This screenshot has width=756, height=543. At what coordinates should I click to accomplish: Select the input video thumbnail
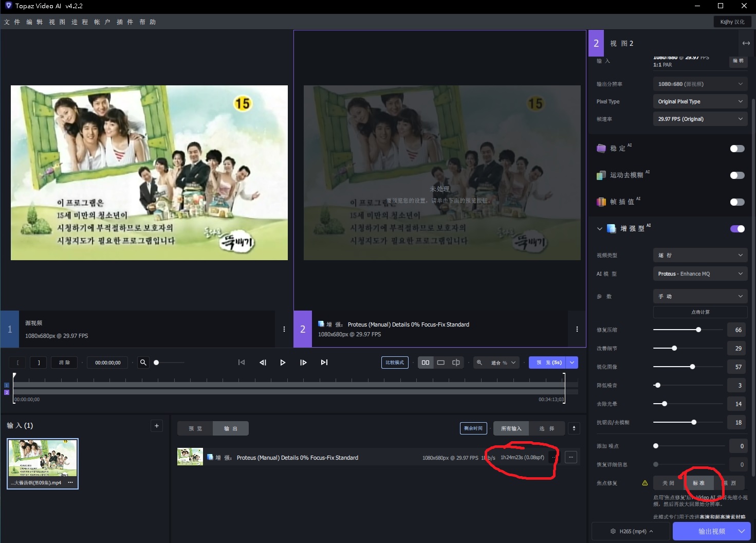43,463
